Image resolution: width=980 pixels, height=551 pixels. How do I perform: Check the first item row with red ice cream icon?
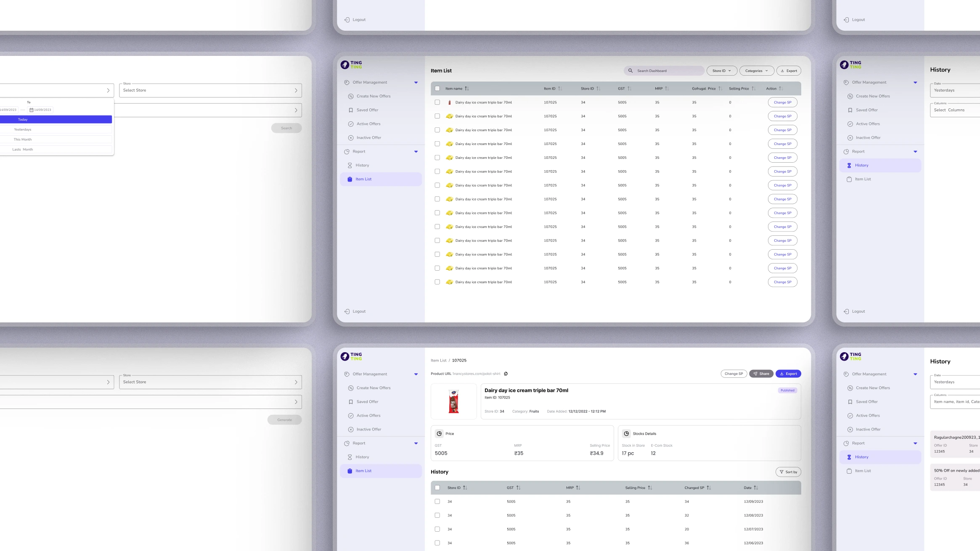coord(437,103)
